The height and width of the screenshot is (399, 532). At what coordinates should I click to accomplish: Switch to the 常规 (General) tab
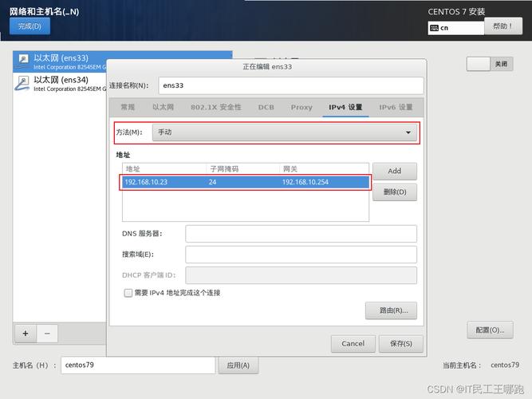pyautogui.click(x=128, y=107)
